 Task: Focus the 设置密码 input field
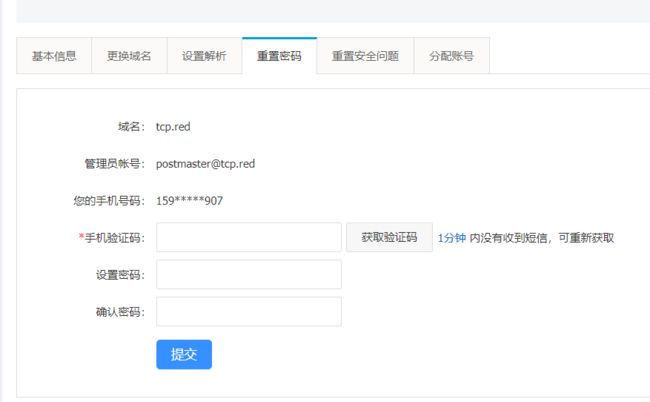(x=249, y=274)
